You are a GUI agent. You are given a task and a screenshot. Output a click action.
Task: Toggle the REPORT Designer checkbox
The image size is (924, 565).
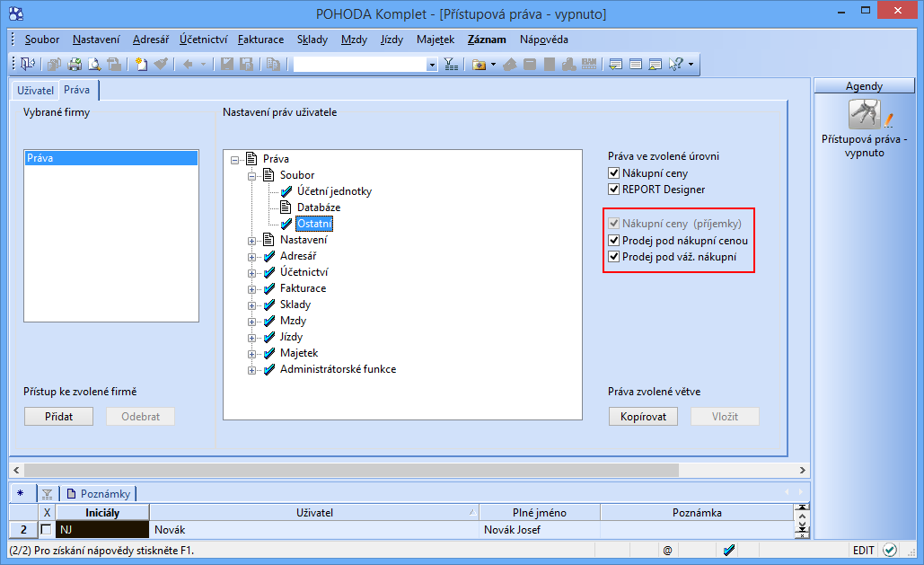(x=613, y=189)
